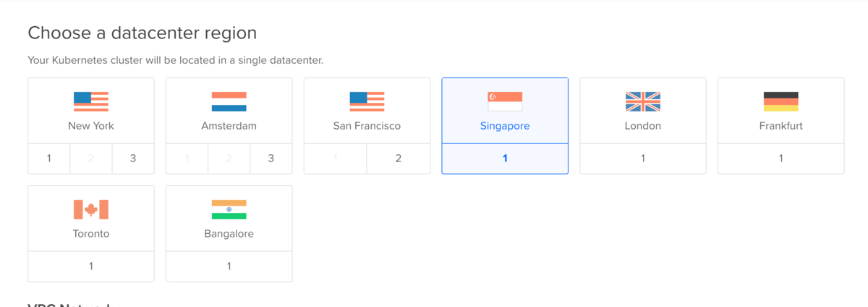This screenshot has height=307, width=868.
Task: Choose the Frankfurt region label
Action: tap(781, 126)
